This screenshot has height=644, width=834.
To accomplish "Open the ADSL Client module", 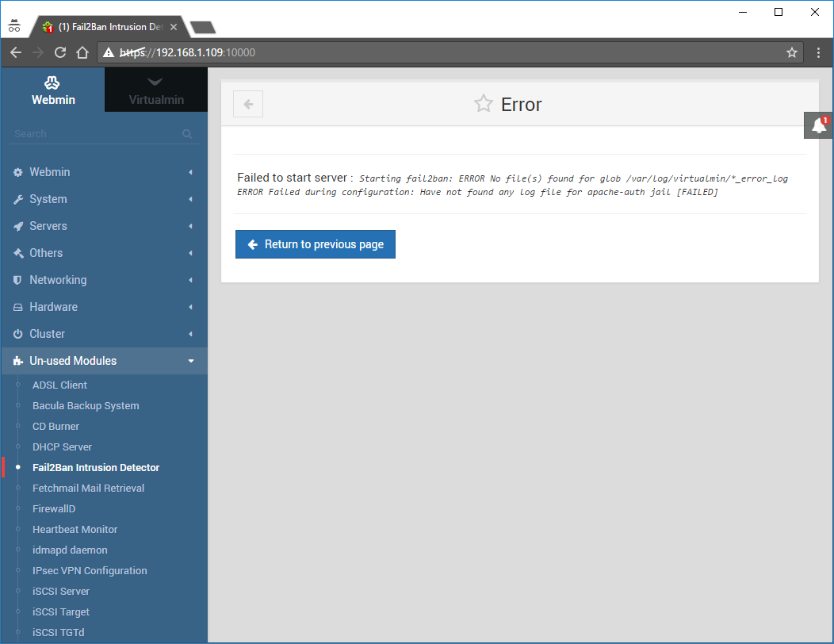I will [59, 385].
